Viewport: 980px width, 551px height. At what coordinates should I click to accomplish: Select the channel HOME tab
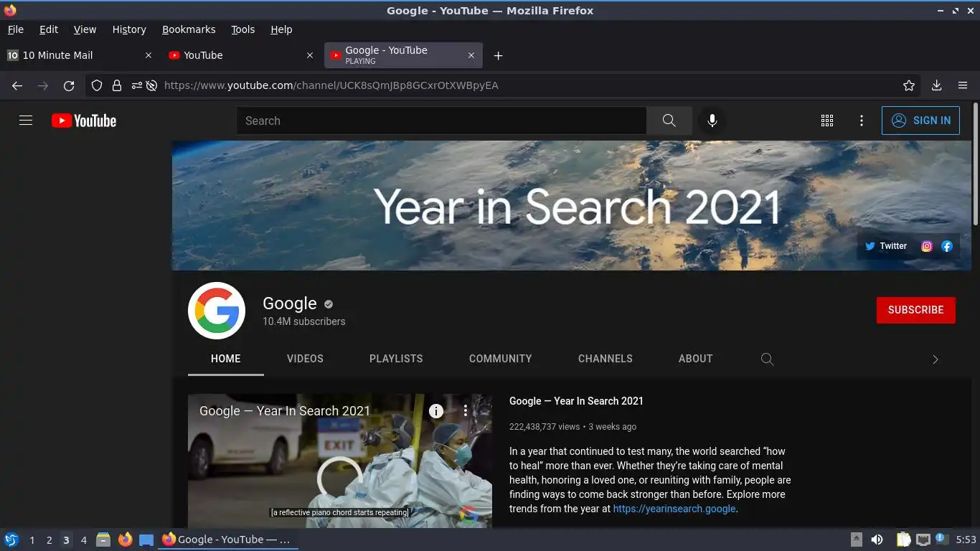coord(226,359)
